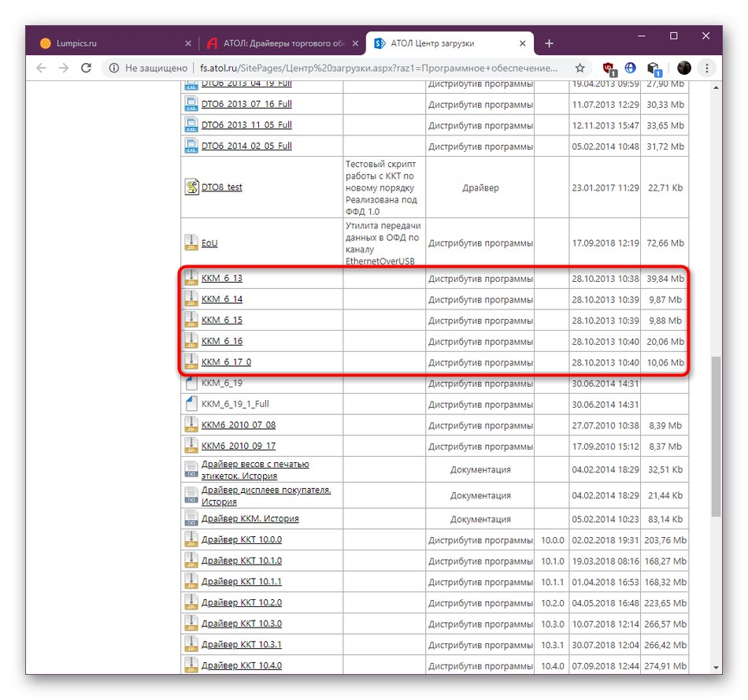Bookmark this page with star icon
748x700 pixels.
coord(580,68)
